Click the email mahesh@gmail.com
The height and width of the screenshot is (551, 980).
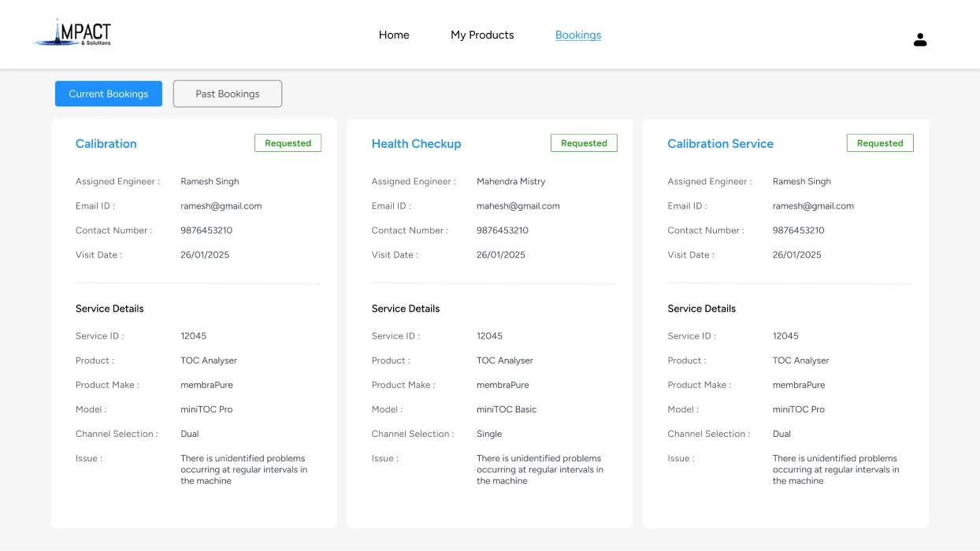point(518,205)
